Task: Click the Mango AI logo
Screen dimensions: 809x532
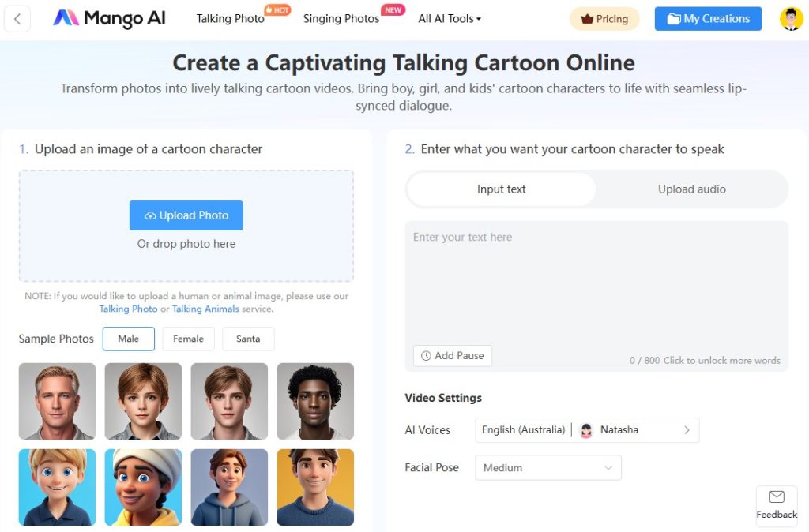Action: coord(108,18)
